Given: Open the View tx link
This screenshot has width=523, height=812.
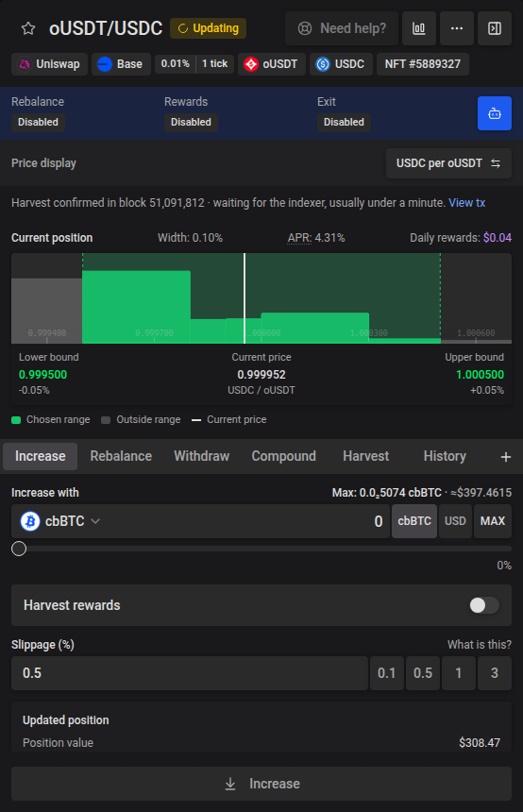Looking at the screenshot, I should click(466, 203).
